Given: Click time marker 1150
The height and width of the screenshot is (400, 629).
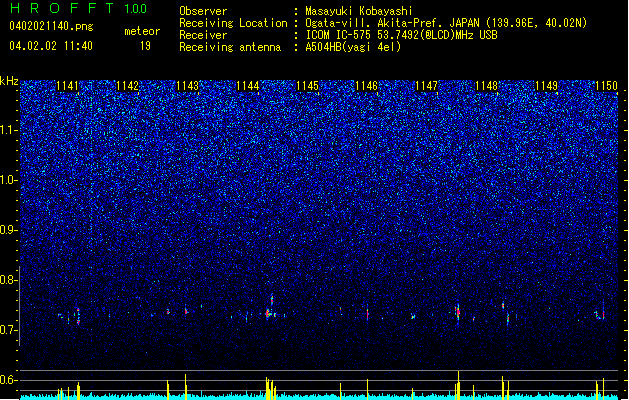Looking at the screenshot, I should click(x=606, y=86).
